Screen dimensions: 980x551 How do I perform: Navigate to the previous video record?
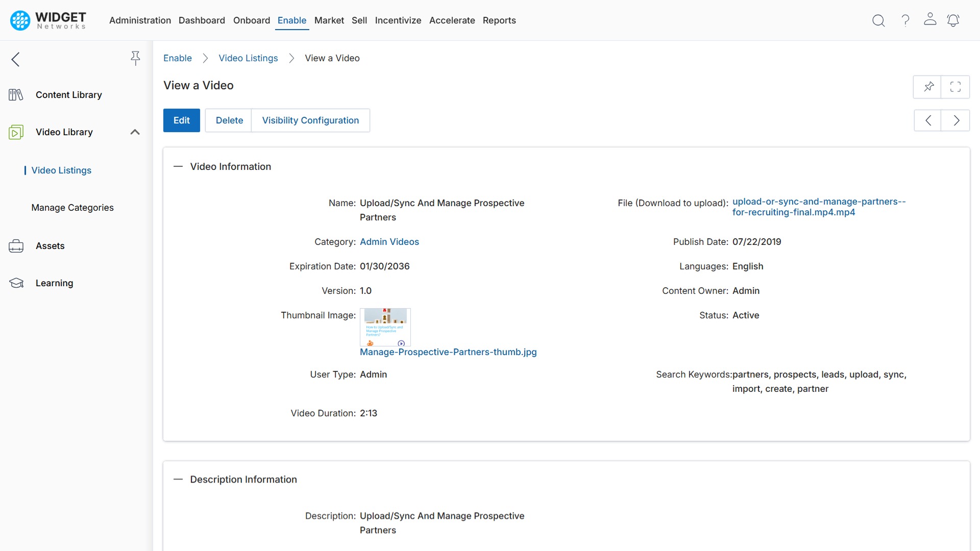[x=928, y=120]
